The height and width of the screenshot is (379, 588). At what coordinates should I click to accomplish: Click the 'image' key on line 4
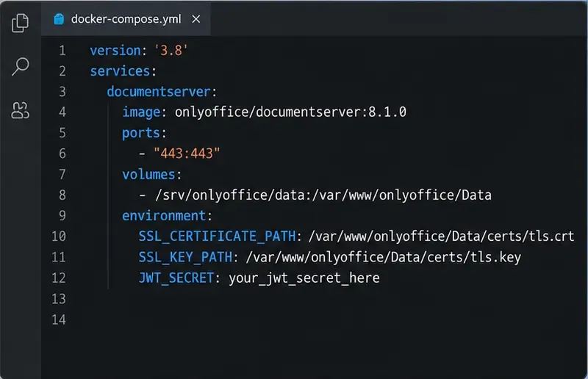pyautogui.click(x=141, y=112)
